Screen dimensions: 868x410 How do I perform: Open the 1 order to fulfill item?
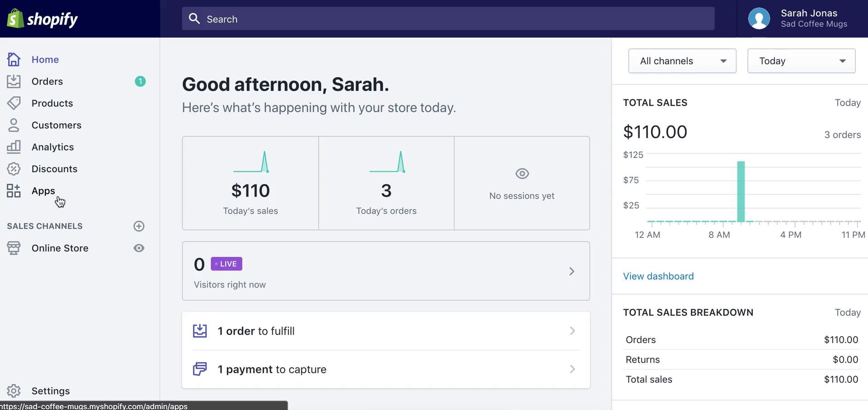pos(386,331)
